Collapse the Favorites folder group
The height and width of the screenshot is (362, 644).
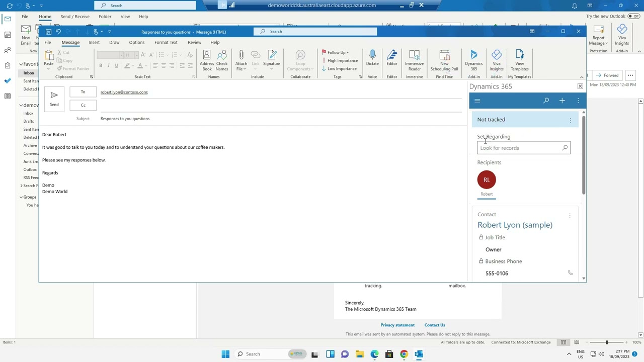pyautogui.click(x=21, y=64)
